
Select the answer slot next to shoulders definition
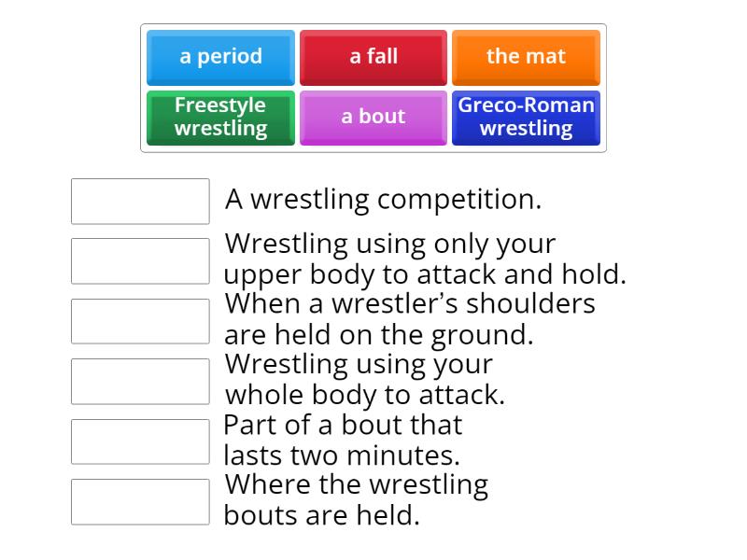click(x=139, y=321)
